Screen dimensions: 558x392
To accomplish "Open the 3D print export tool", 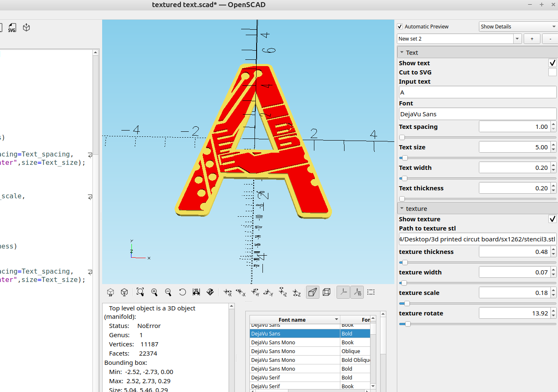I will coord(26,28).
